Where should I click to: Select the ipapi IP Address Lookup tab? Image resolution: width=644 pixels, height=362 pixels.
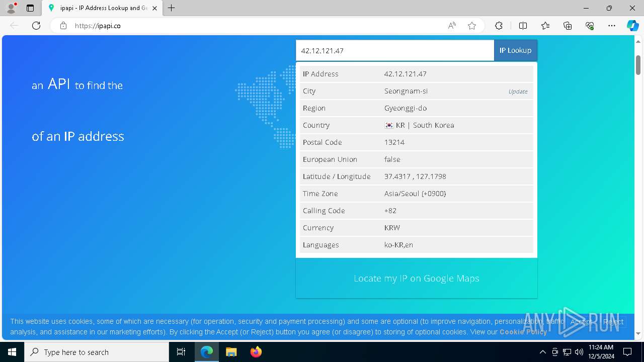pos(102,8)
